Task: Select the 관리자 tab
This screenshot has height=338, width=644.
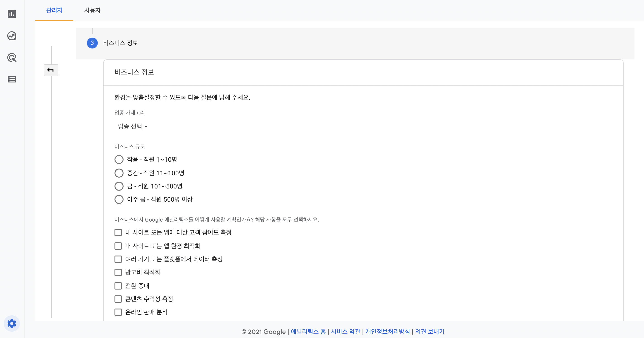Action: coord(54,10)
